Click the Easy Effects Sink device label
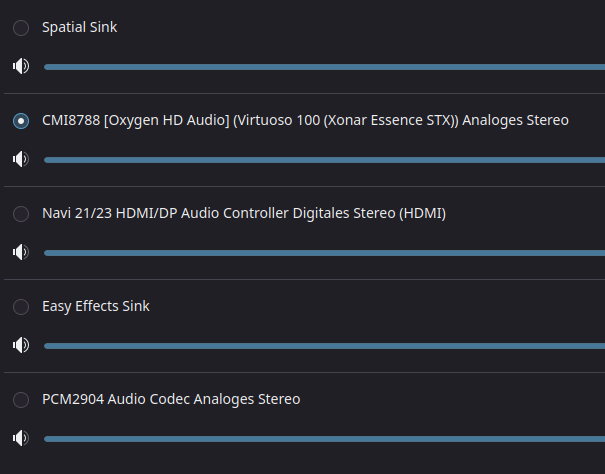This screenshot has height=474, width=605. (96, 306)
